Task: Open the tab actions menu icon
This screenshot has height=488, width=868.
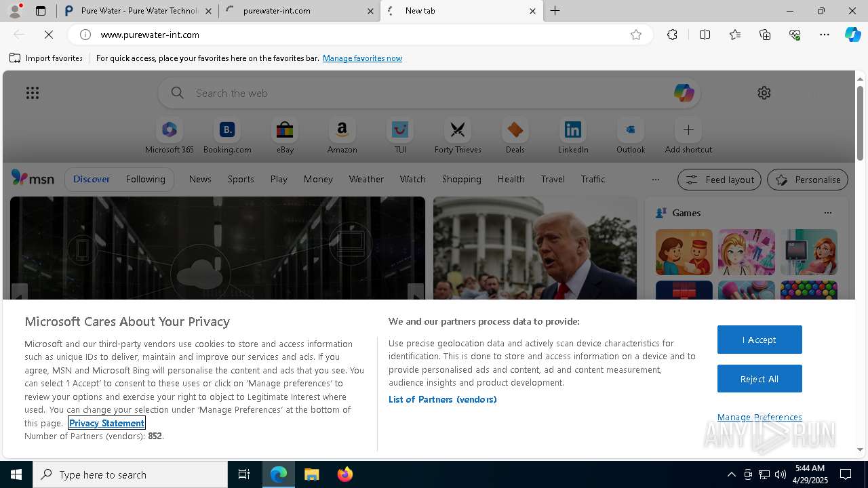Action: pyautogui.click(x=41, y=11)
